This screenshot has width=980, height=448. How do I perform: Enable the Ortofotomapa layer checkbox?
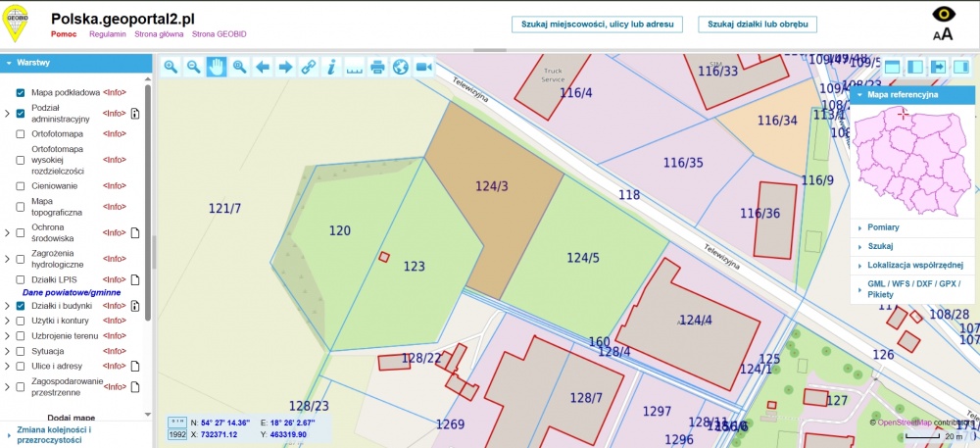(20, 133)
